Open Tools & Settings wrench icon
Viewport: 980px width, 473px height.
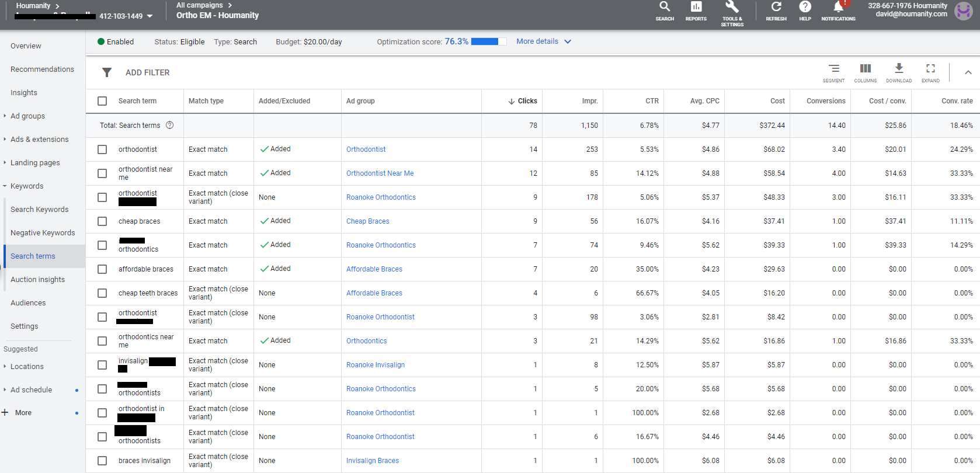point(732,7)
